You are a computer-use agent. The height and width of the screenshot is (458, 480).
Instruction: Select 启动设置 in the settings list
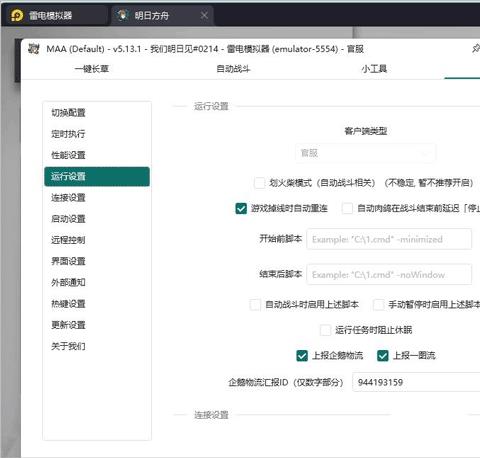click(97, 219)
